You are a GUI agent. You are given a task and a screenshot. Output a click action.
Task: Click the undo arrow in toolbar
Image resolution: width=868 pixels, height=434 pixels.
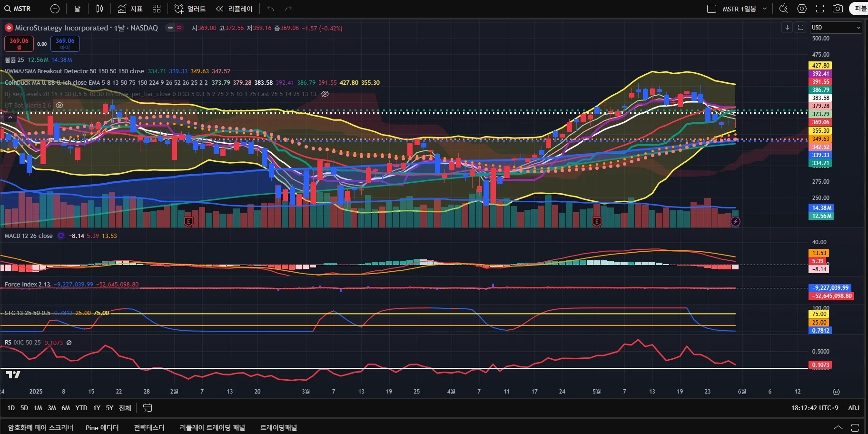pyautogui.click(x=271, y=9)
